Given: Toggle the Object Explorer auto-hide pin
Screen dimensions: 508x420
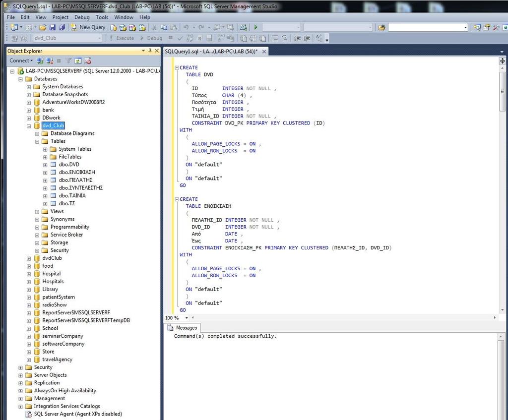Looking at the screenshot, I should [150, 51].
